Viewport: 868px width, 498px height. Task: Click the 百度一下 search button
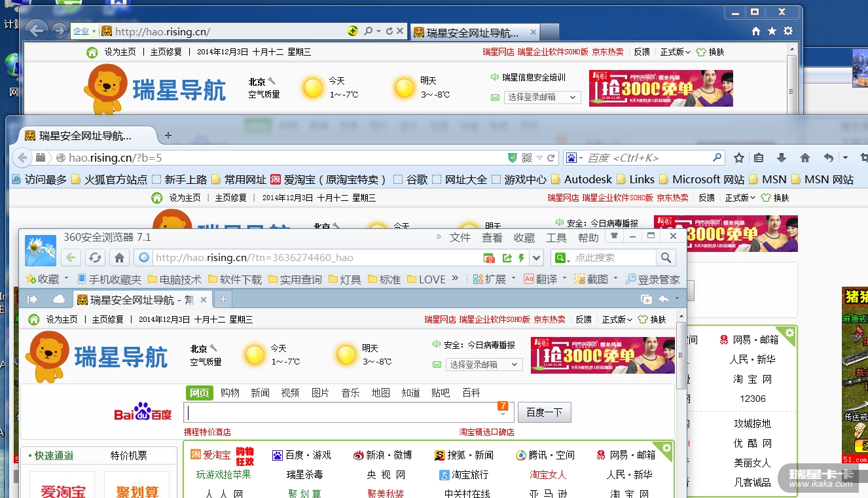[x=545, y=413]
